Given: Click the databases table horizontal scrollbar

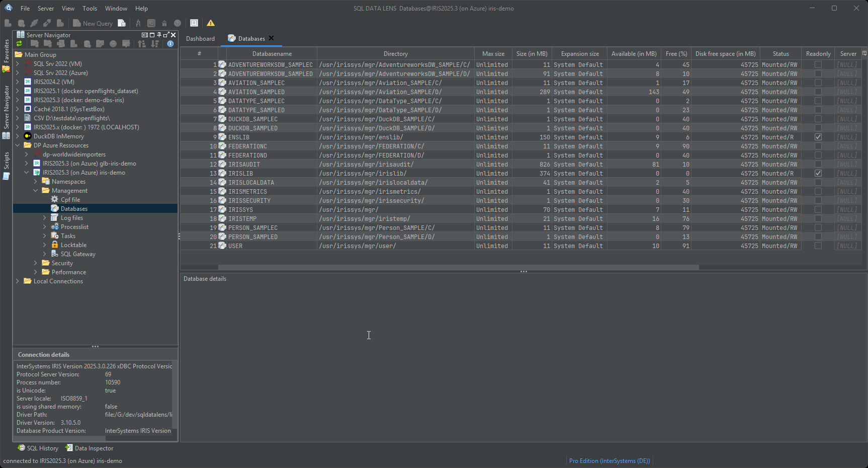Looking at the screenshot, I should pyautogui.click(x=458, y=267).
